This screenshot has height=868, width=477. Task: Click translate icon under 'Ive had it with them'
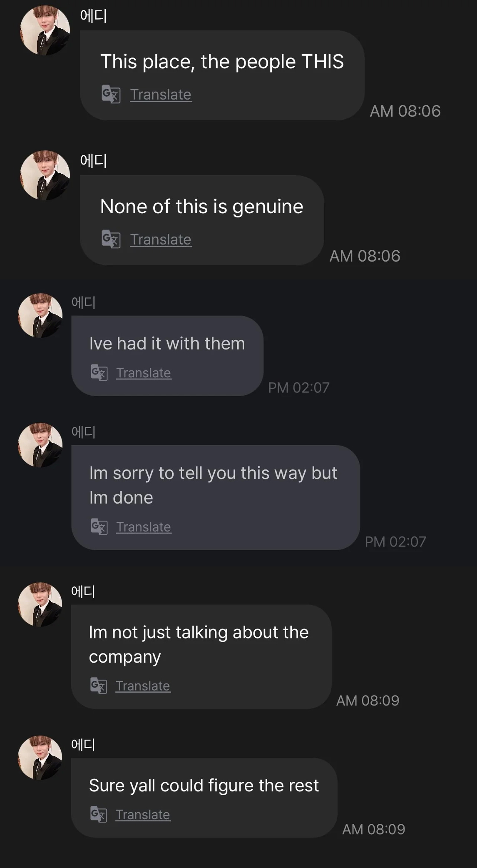point(99,372)
